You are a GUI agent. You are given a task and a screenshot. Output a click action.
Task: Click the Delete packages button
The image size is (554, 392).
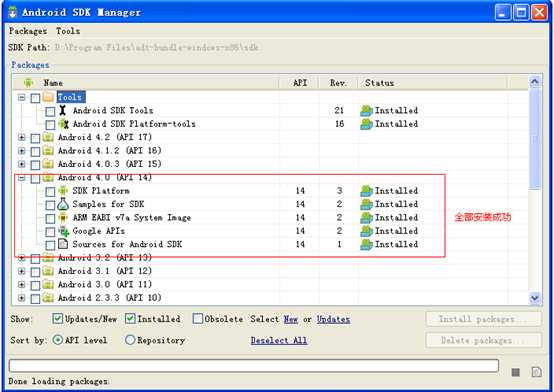pos(484,340)
